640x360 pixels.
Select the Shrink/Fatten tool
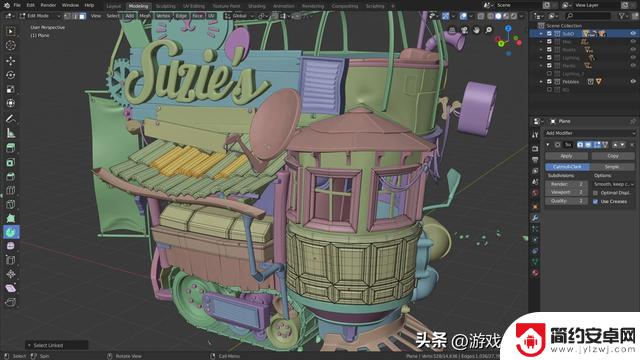coord(11,274)
